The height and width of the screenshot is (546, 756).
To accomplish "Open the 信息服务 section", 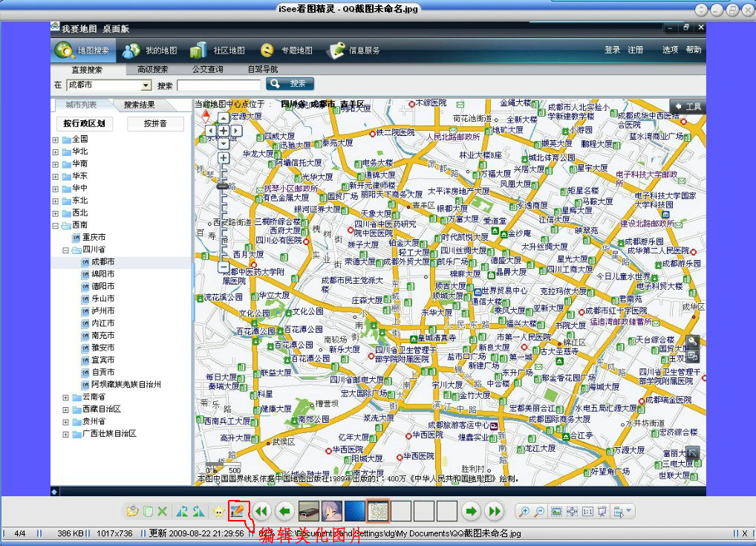I will [x=353, y=50].
